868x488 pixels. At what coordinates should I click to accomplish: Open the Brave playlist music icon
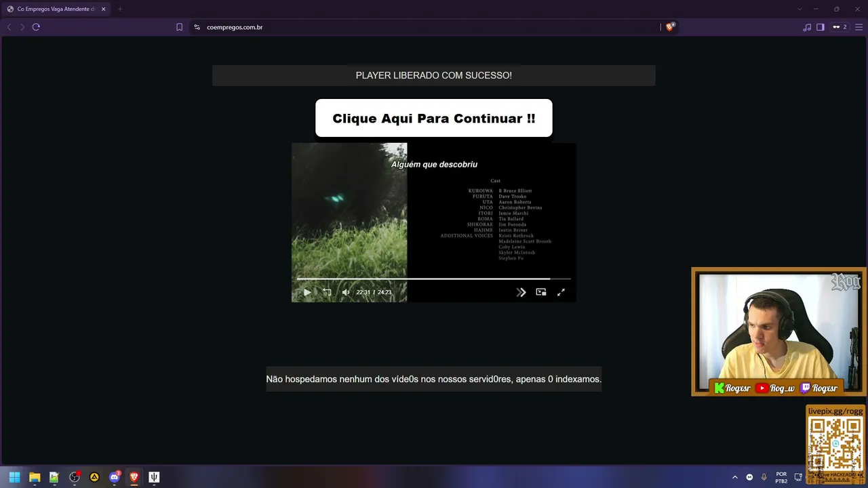807,27
